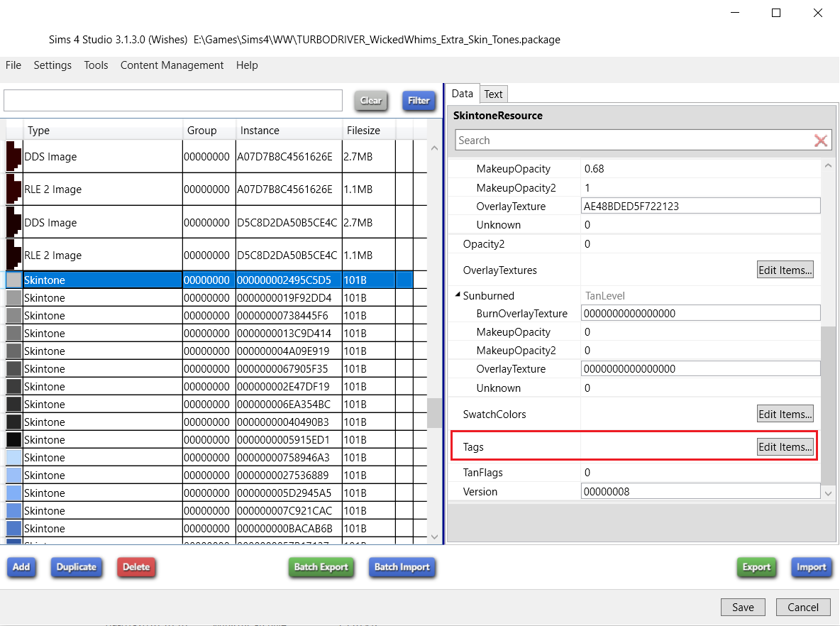Screen dimensions: 840x626
Task: Open the Settings menu
Action: pos(52,65)
